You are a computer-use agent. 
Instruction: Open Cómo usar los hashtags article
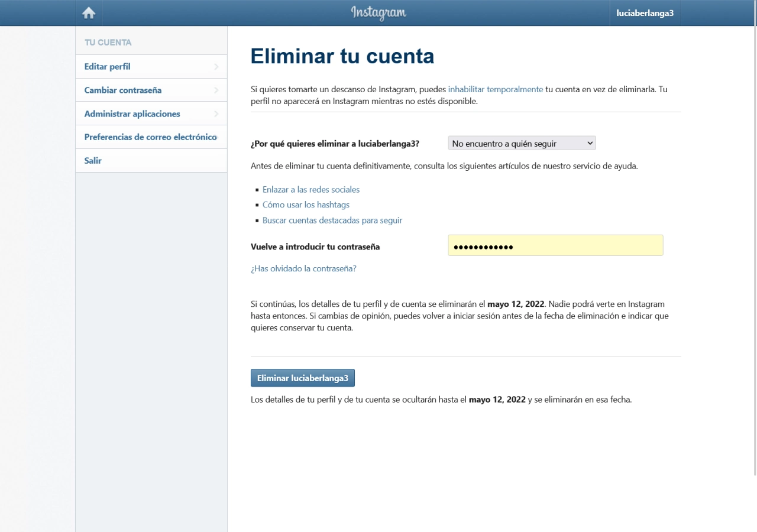pos(306,205)
